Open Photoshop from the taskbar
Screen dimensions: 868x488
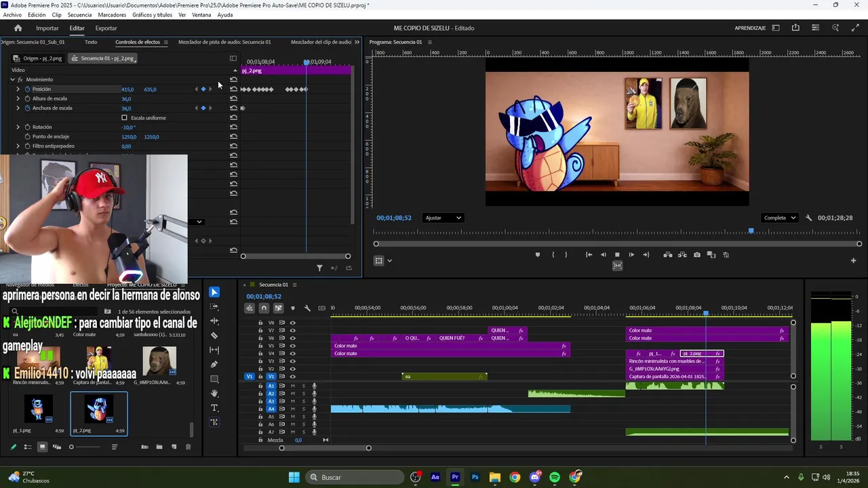[x=475, y=477]
